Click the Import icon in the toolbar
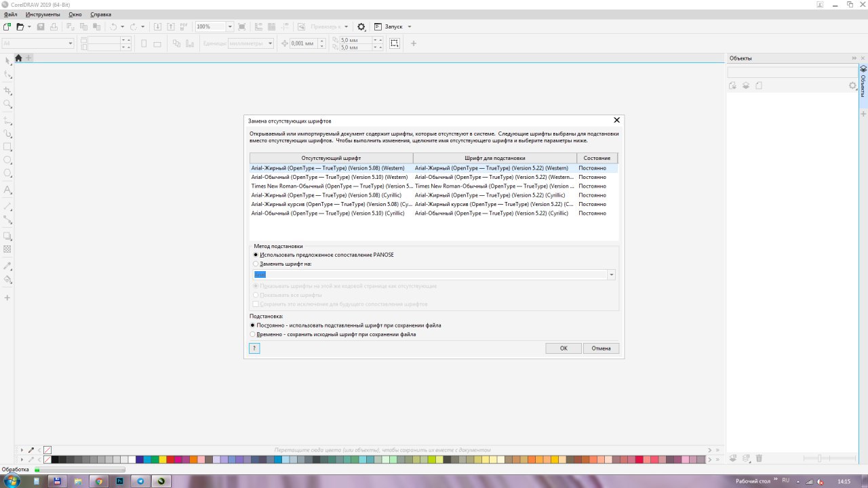This screenshot has width=868, height=488. (x=157, y=26)
